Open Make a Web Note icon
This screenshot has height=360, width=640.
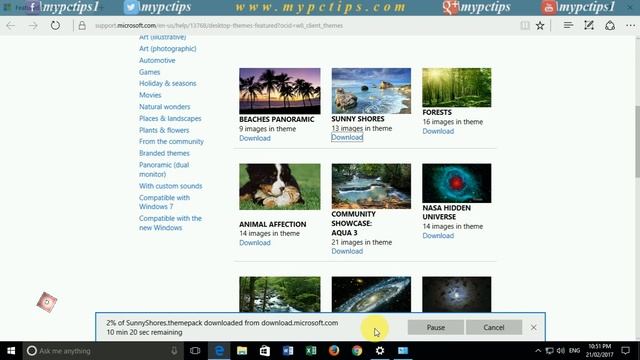tap(589, 25)
